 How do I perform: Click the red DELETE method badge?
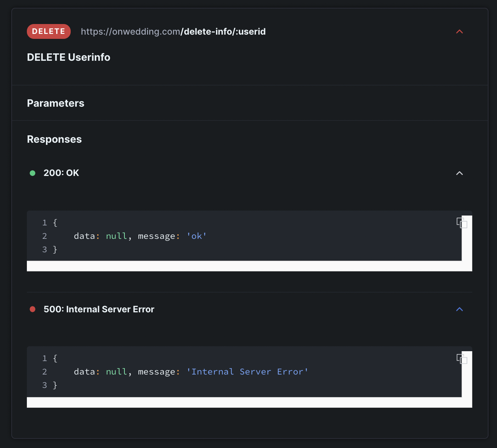(x=49, y=31)
